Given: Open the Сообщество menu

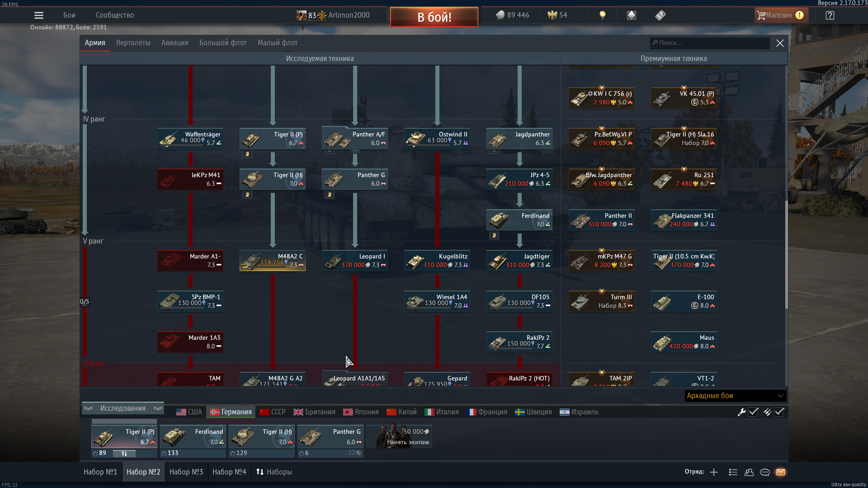Looking at the screenshot, I should (x=115, y=15).
